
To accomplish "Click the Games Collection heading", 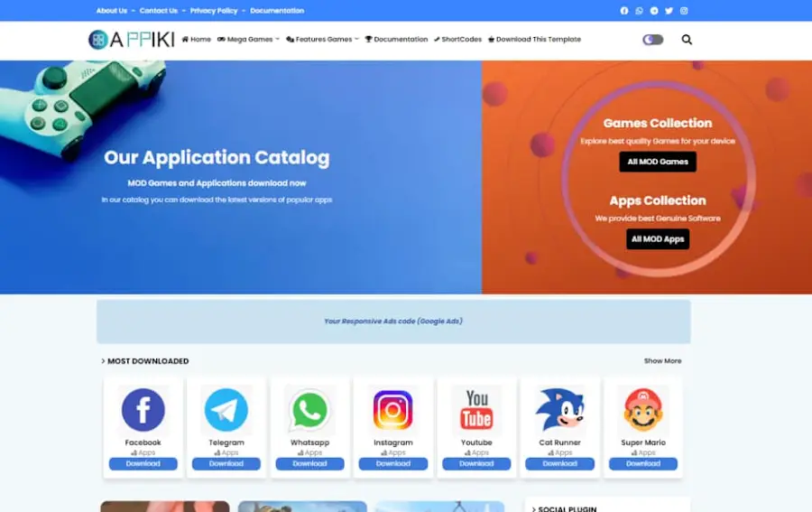I will (x=658, y=124).
